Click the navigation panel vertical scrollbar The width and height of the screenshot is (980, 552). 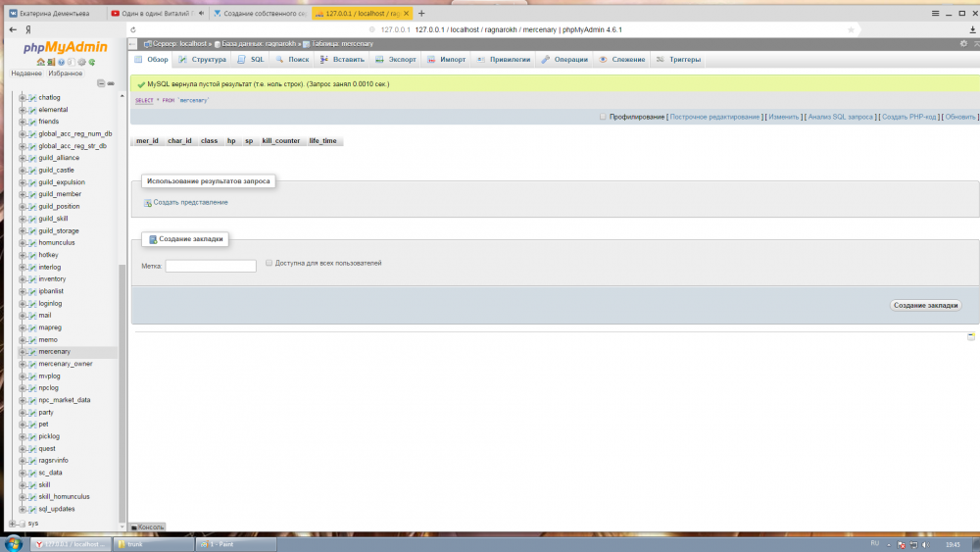(122, 392)
